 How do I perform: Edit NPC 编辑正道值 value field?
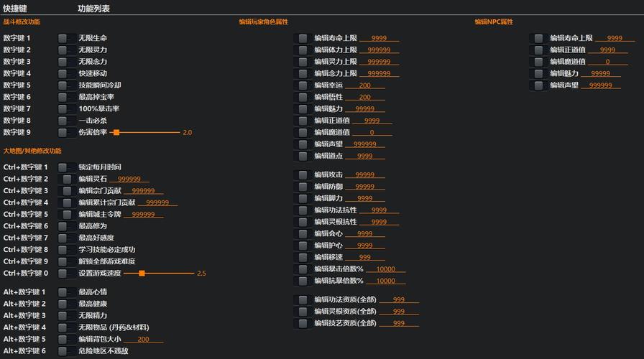pos(608,50)
